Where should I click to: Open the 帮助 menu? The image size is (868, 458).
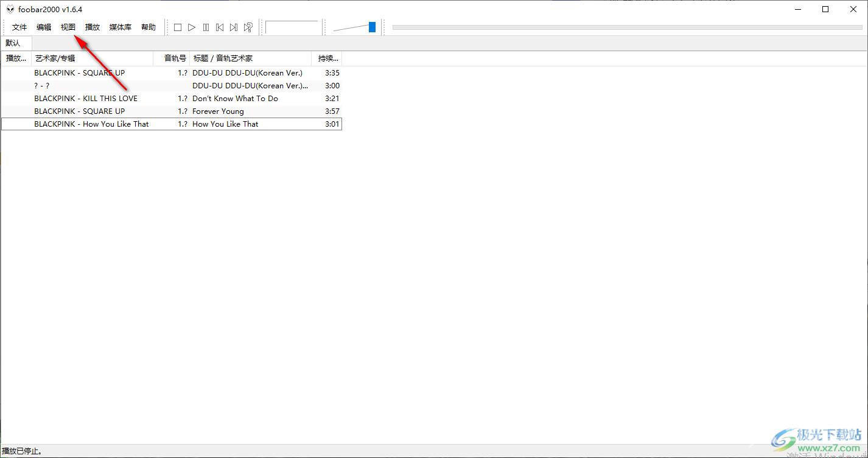149,27
